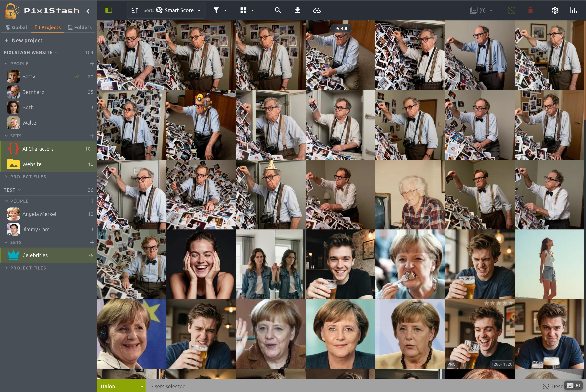The height and width of the screenshot is (392, 586).
Task: Switch to the Folders tab
Action: coord(80,27)
